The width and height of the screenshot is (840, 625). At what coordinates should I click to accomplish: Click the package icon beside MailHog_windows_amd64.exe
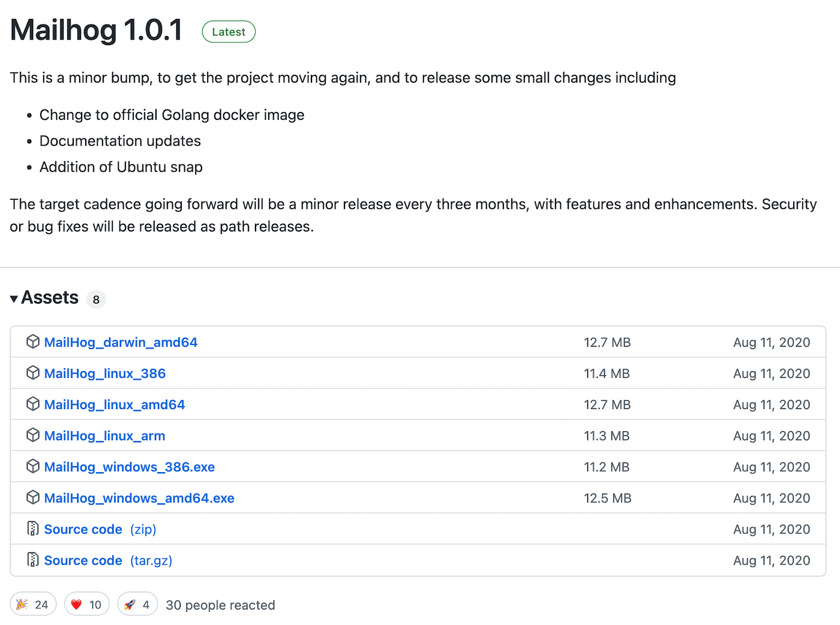pyautogui.click(x=33, y=497)
